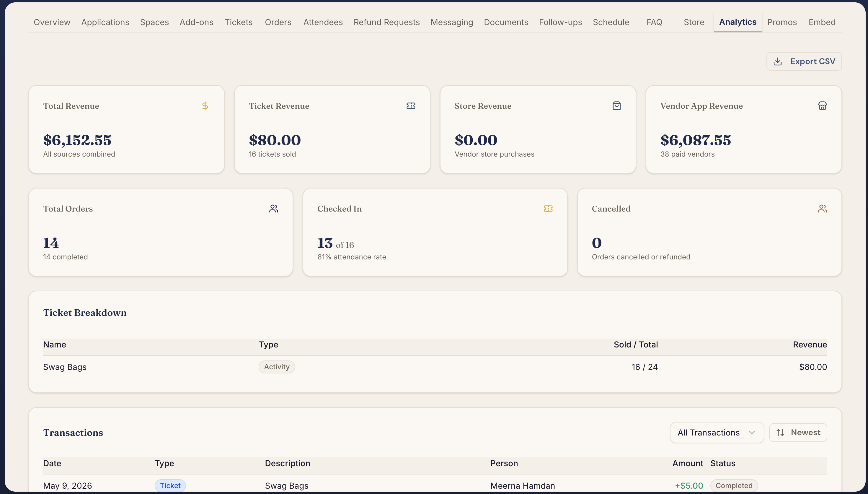Click the '16 / 24' sold total cell
This screenshot has width=868, height=494.
pyautogui.click(x=644, y=367)
